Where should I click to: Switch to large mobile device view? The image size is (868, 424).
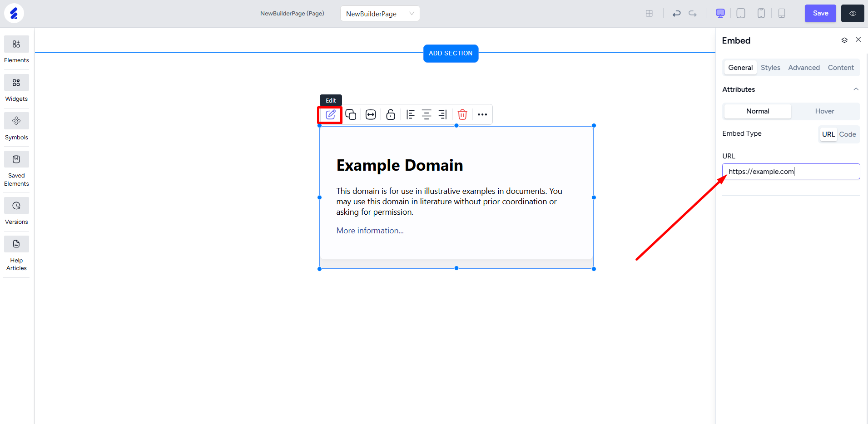click(x=761, y=13)
